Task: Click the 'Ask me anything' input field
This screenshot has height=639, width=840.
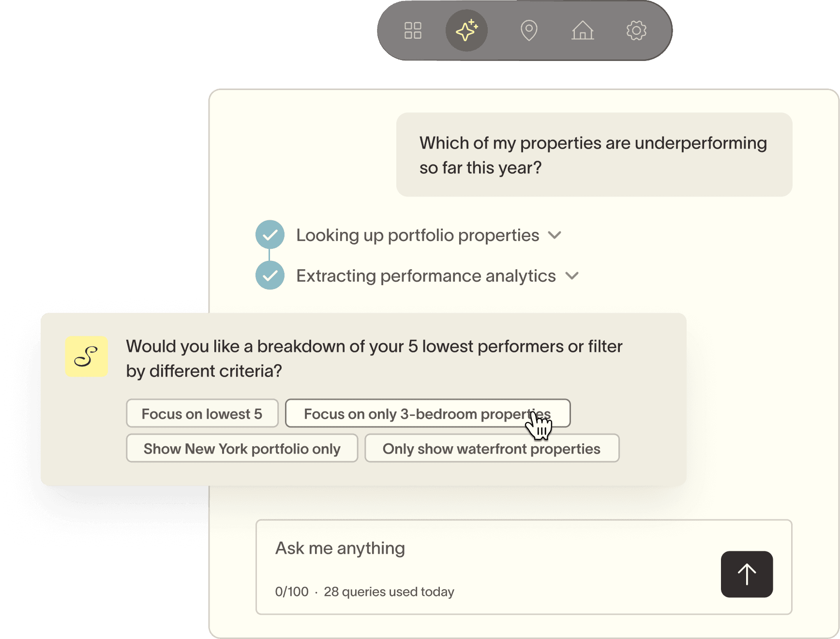Action: (x=340, y=548)
